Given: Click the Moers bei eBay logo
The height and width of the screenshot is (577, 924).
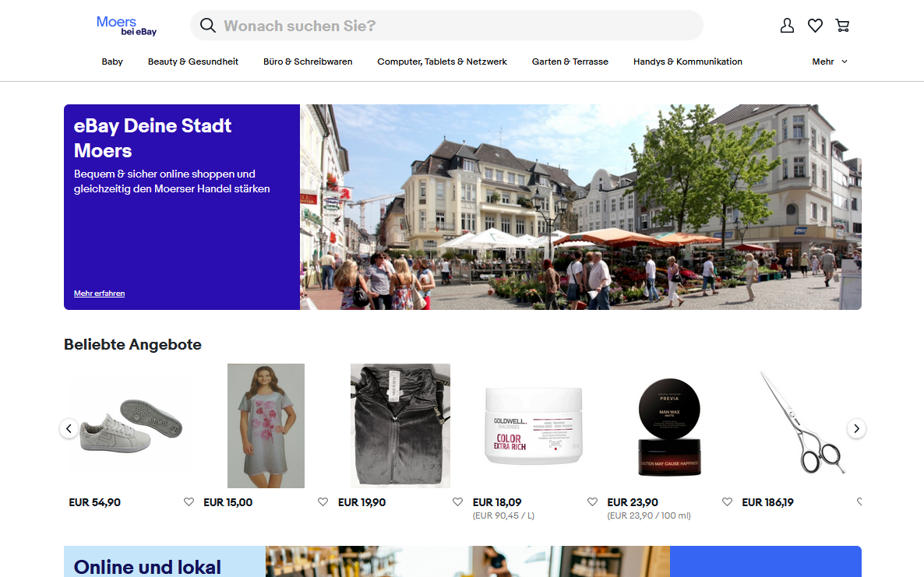Looking at the screenshot, I should 126,26.
